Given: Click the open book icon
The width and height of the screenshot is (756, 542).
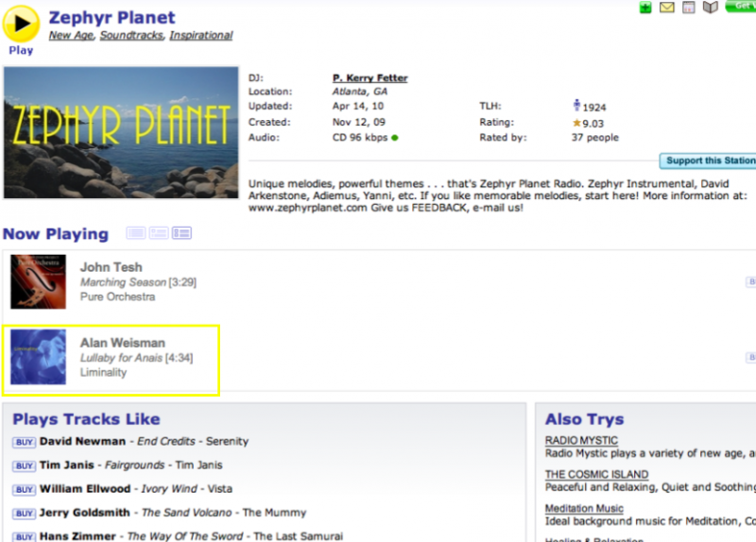Looking at the screenshot, I should [x=711, y=8].
